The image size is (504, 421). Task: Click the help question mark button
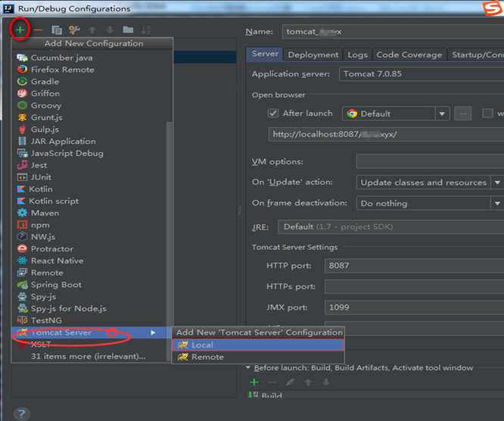tap(22, 413)
